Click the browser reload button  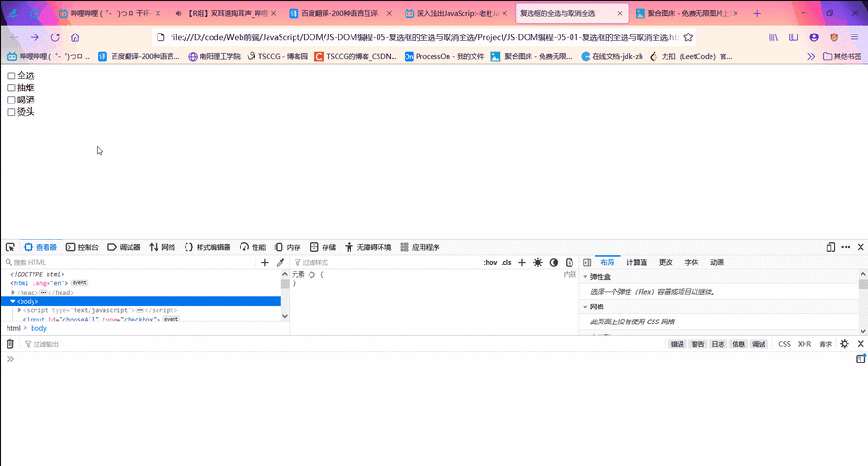tap(55, 37)
